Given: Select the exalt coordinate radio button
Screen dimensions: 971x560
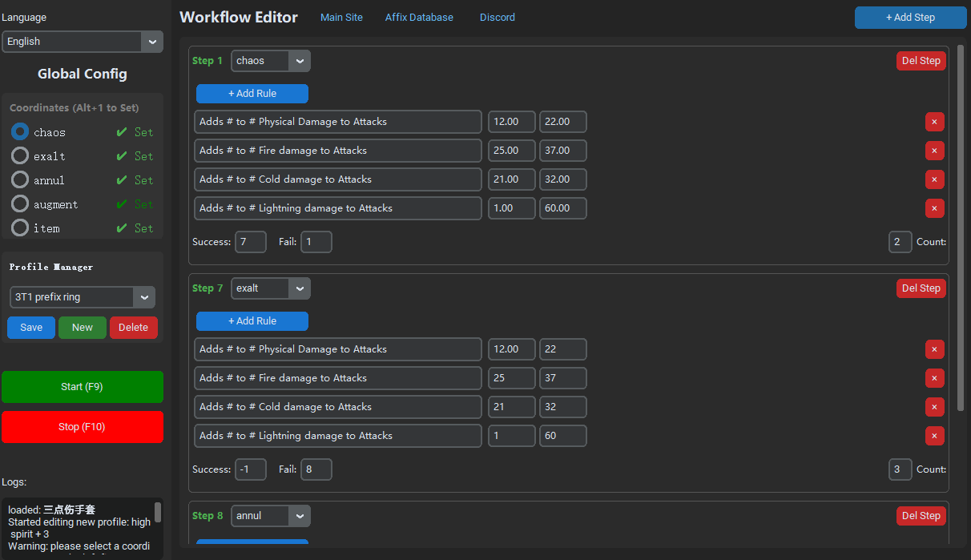Looking at the screenshot, I should (20, 155).
